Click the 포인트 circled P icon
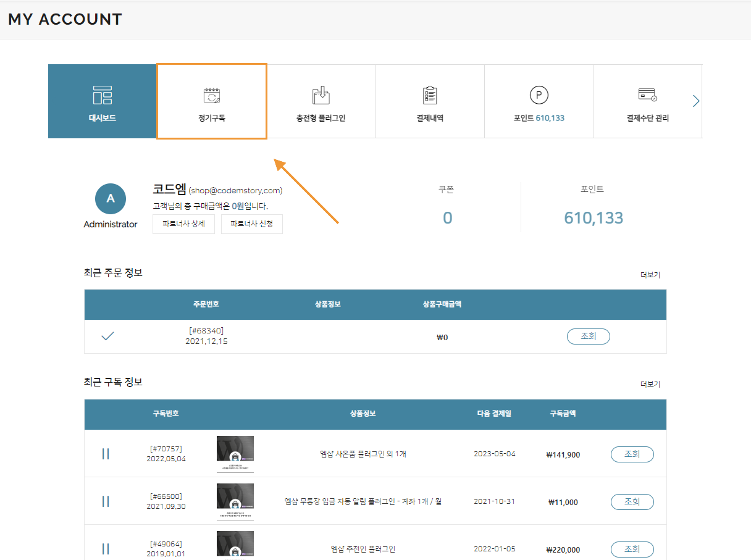751x560 pixels. pos(539,95)
